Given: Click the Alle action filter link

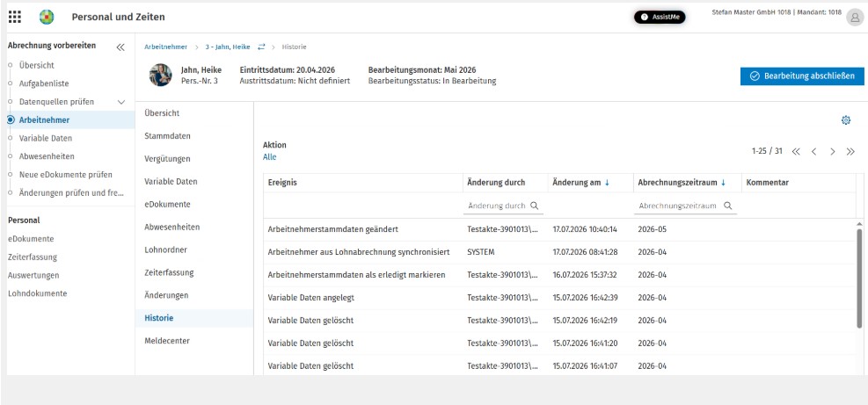Looking at the screenshot, I should pos(270,157).
